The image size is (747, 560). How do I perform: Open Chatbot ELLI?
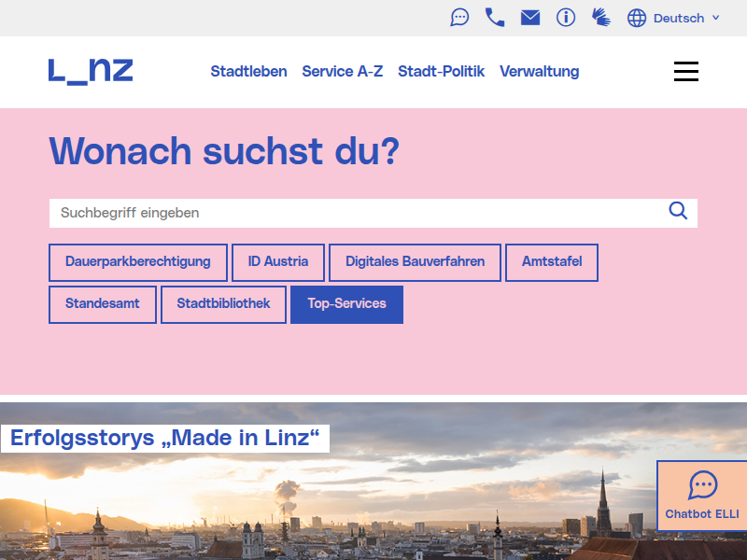702,495
